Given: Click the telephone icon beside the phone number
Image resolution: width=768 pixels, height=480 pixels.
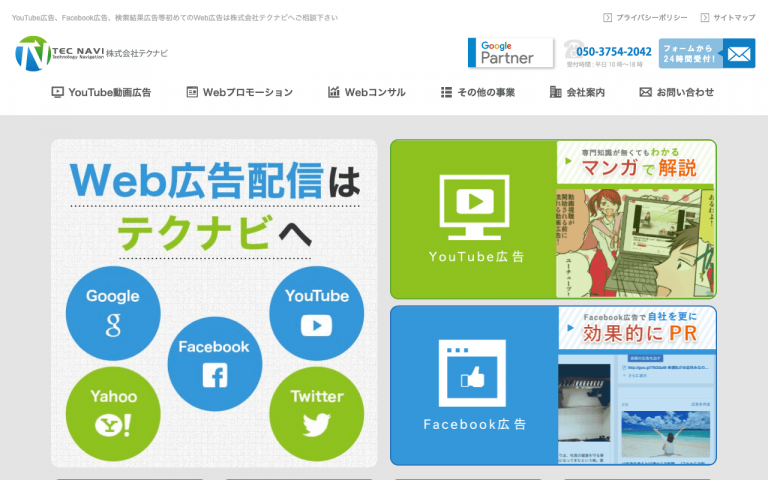Looking at the screenshot, I should 572,49.
